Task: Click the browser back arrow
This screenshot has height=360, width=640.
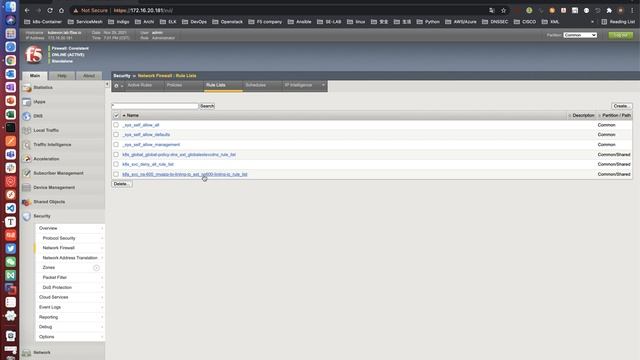Action: 27,10
